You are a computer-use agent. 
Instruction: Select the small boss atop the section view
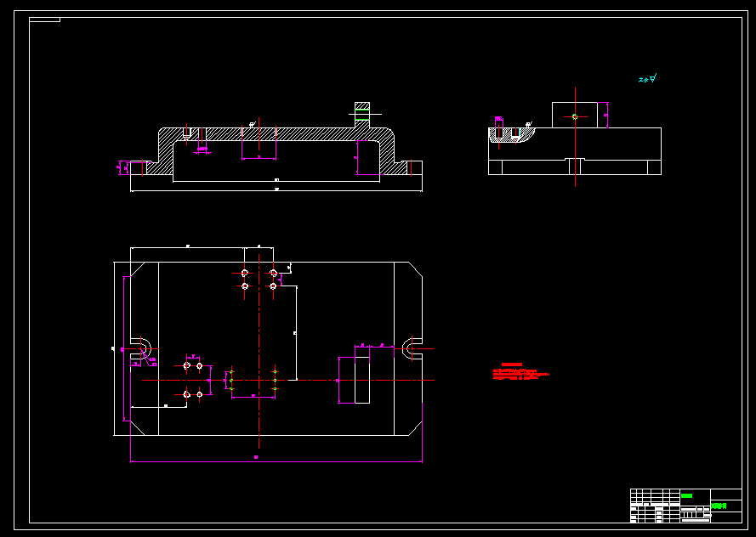(x=362, y=115)
